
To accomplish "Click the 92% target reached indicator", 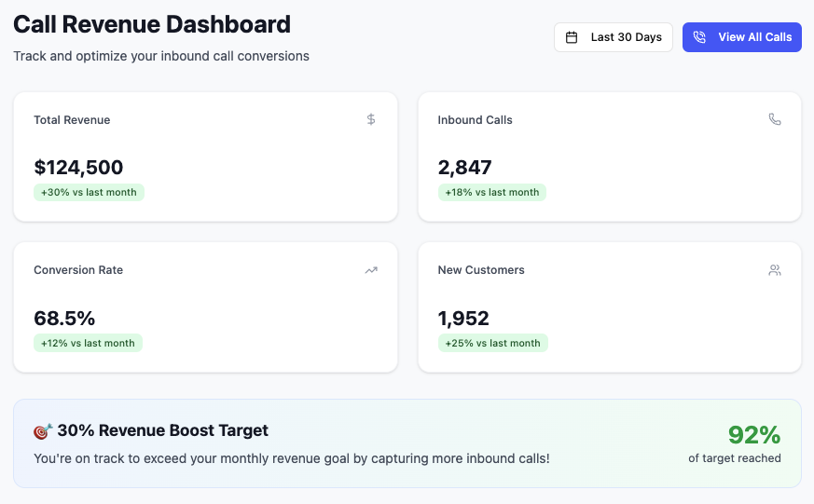I will 753,435.
